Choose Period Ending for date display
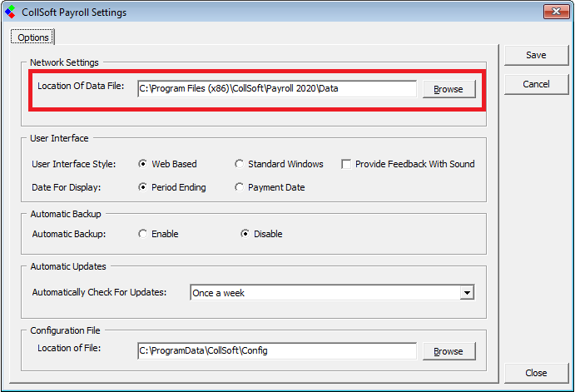575x392 pixels. point(172,187)
